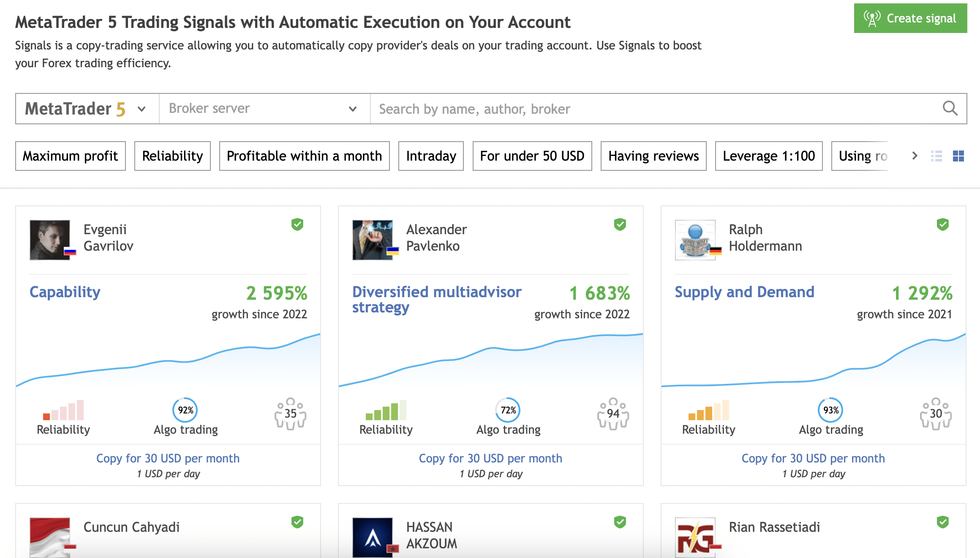Apply the Leverage 1:100 filter

769,156
